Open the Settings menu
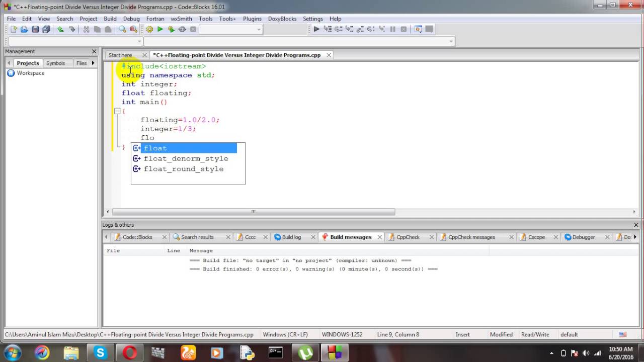Image resolution: width=644 pixels, height=362 pixels. [312, 19]
